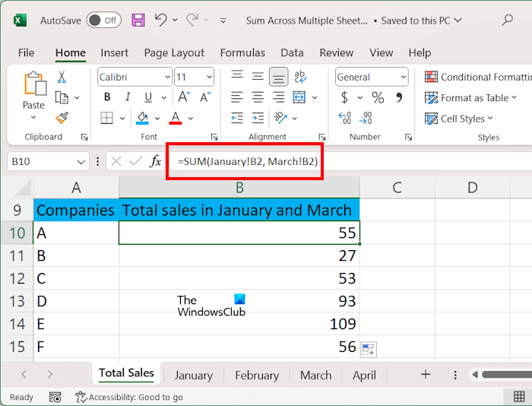The width and height of the screenshot is (532, 406).
Task: Click the Cut scissors icon
Action: [62, 77]
